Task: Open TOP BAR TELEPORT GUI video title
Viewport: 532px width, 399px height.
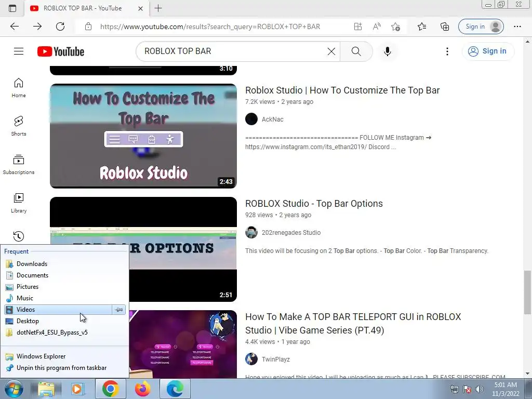Action: [x=353, y=323]
